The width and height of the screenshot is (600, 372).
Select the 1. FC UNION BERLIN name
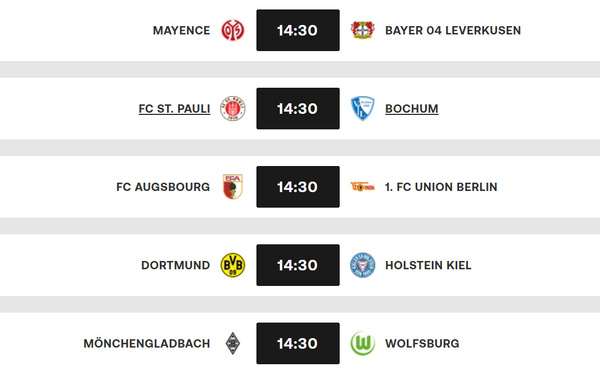[441, 187]
